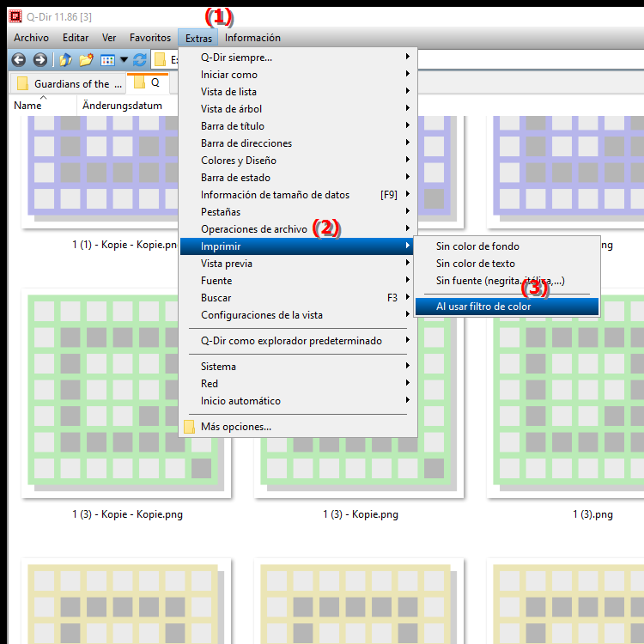Open Inicio automático submenu
Image resolution: width=644 pixels, height=644 pixels.
(299, 401)
